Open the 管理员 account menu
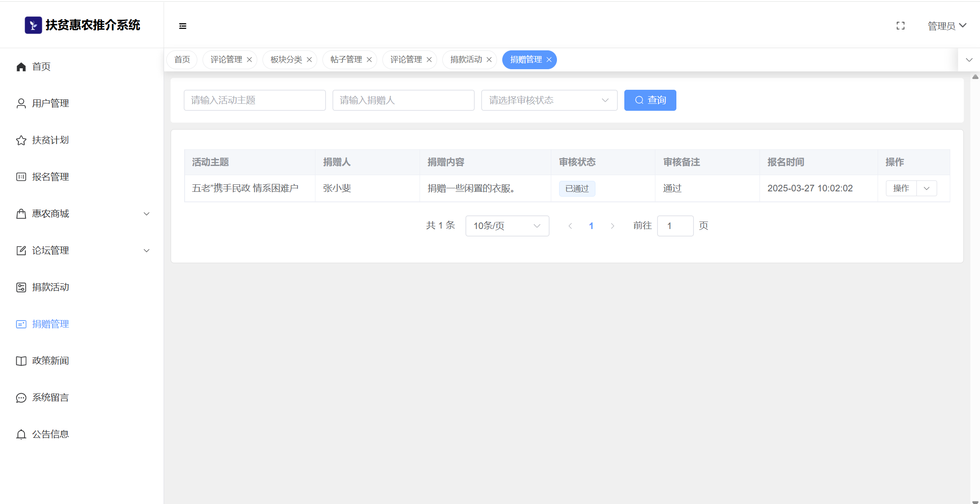The image size is (980, 504). pyautogui.click(x=947, y=26)
